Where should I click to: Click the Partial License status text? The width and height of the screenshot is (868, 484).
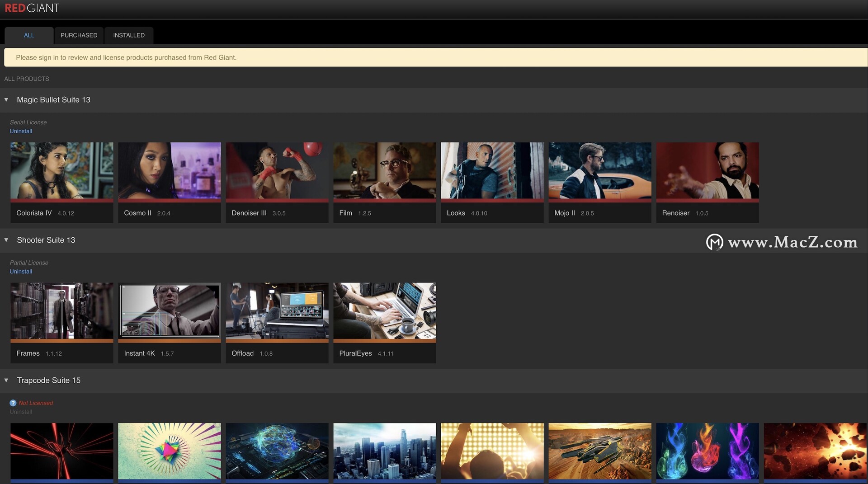coord(29,263)
